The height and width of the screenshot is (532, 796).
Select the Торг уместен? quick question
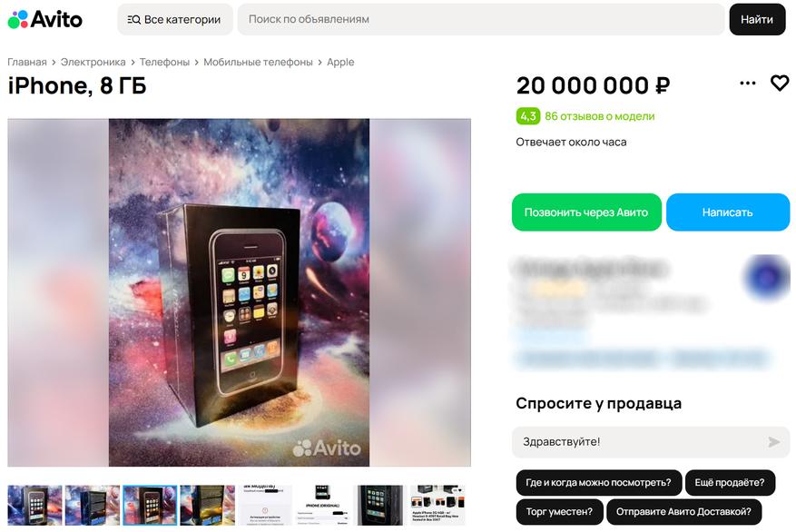[x=559, y=512]
